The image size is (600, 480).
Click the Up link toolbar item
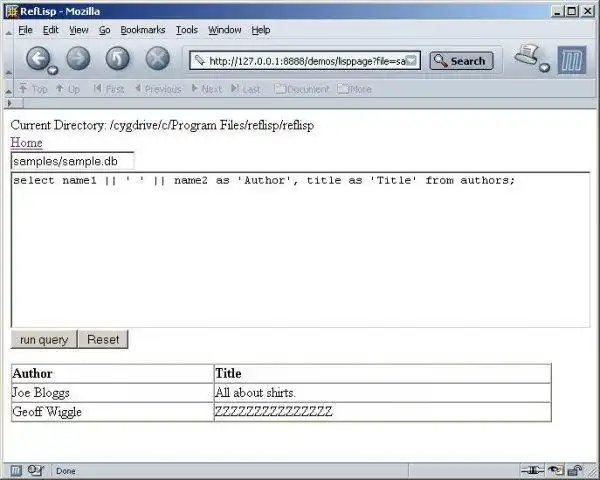click(x=68, y=89)
